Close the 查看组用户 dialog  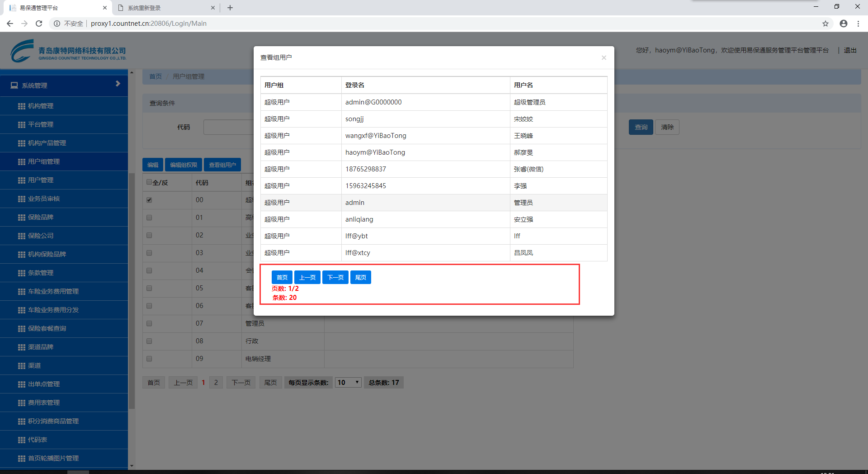click(604, 57)
